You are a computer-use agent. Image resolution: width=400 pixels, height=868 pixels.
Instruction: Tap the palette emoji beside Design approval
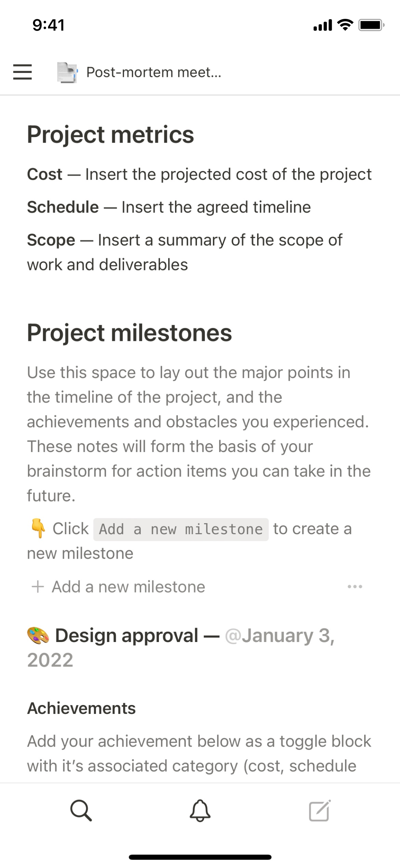click(38, 636)
